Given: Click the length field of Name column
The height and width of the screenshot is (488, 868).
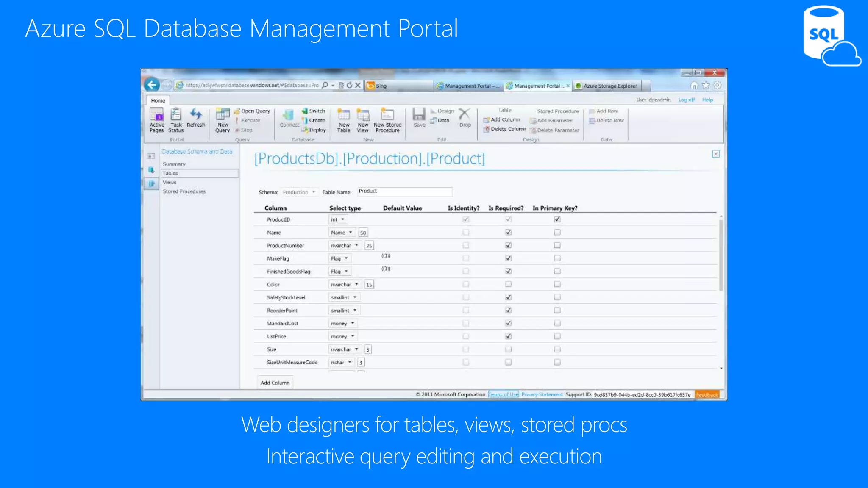Looking at the screenshot, I should (363, 233).
